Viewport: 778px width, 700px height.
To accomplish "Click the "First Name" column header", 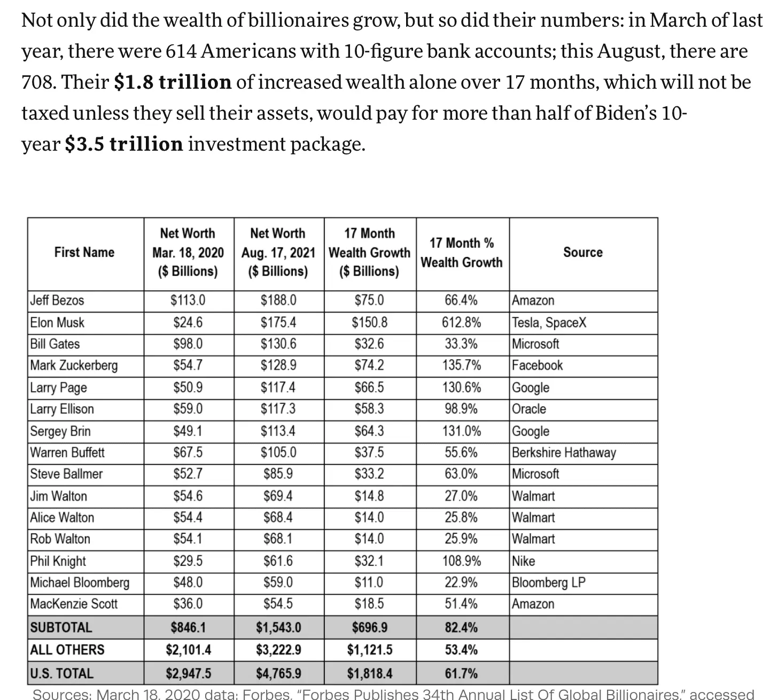I will pyautogui.click(x=84, y=253).
